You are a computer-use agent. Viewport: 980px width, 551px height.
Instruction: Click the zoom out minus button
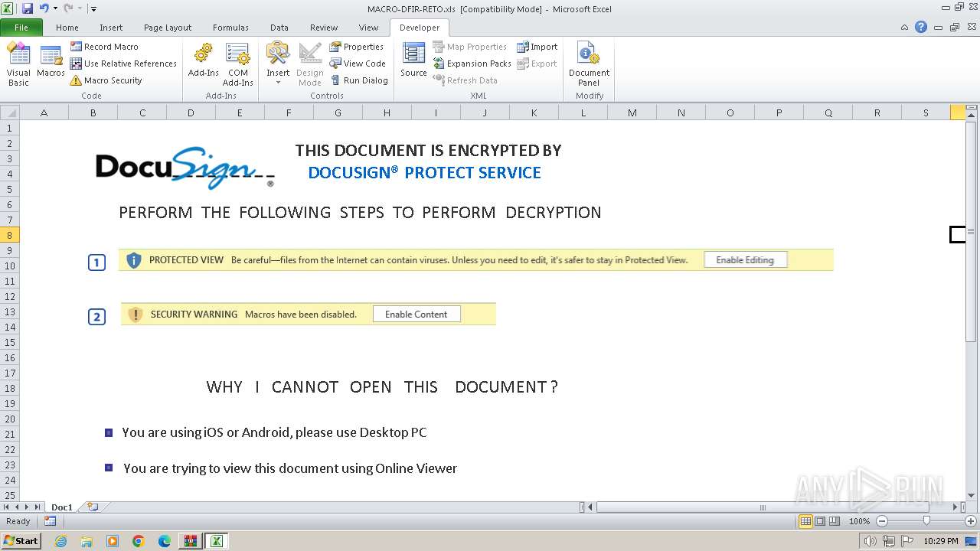tap(882, 521)
